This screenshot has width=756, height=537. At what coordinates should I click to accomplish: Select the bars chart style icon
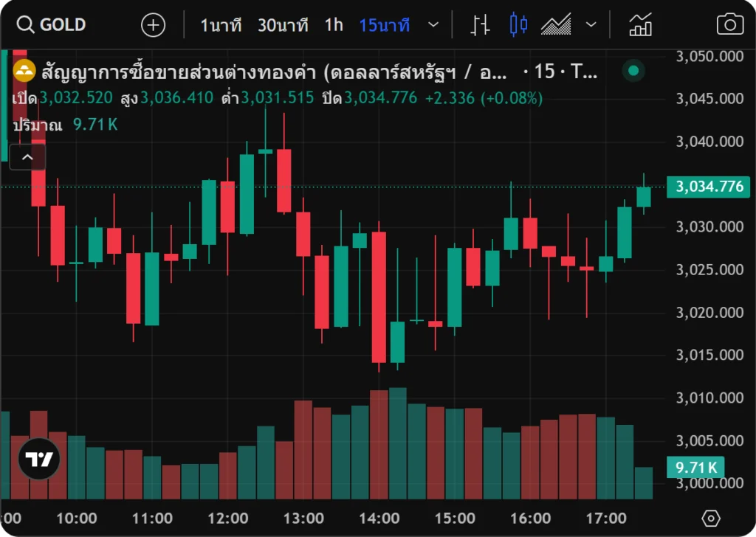tap(481, 25)
